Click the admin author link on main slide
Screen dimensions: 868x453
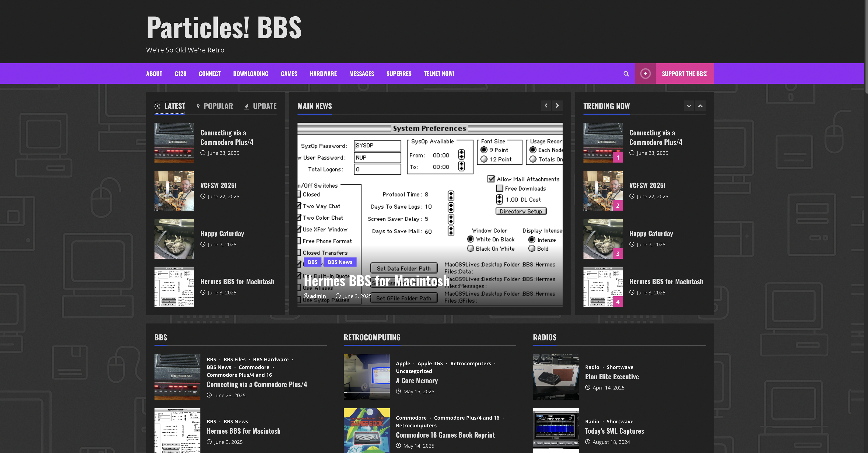coord(315,296)
